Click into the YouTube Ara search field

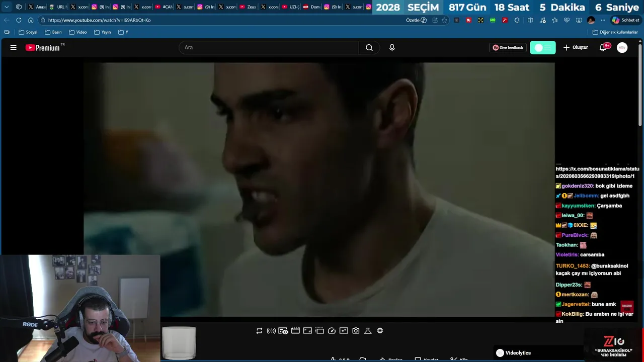pyautogui.click(x=269, y=48)
